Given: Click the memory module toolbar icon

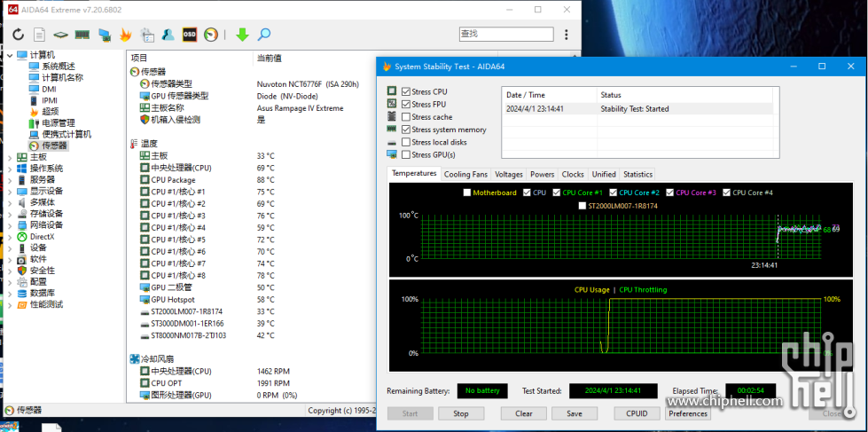Looking at the screenshot, I should click(x=82, y=35).
